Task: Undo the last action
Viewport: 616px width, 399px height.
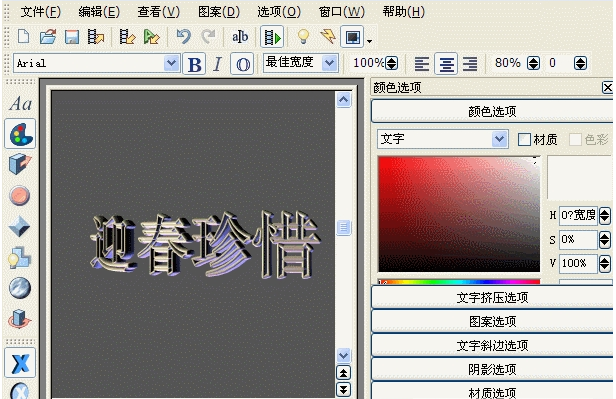Action: tap(183, 37)
